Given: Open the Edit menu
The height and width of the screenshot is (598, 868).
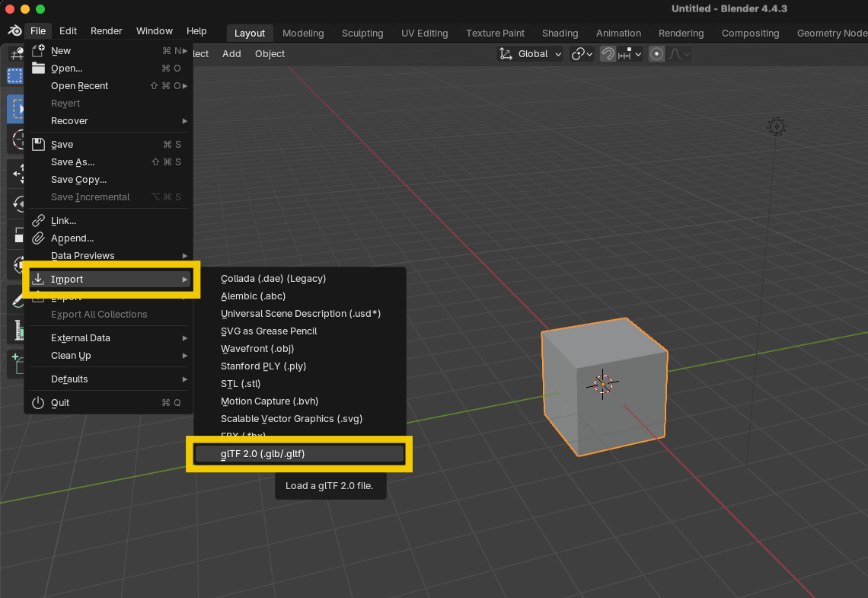Looking at the screenshot, I should pyautogui.click(x=68, y=31).
